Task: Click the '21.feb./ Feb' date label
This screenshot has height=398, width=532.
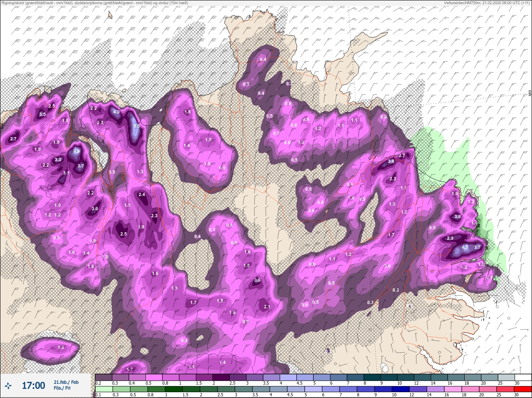Action: click(x=66, y=382)
